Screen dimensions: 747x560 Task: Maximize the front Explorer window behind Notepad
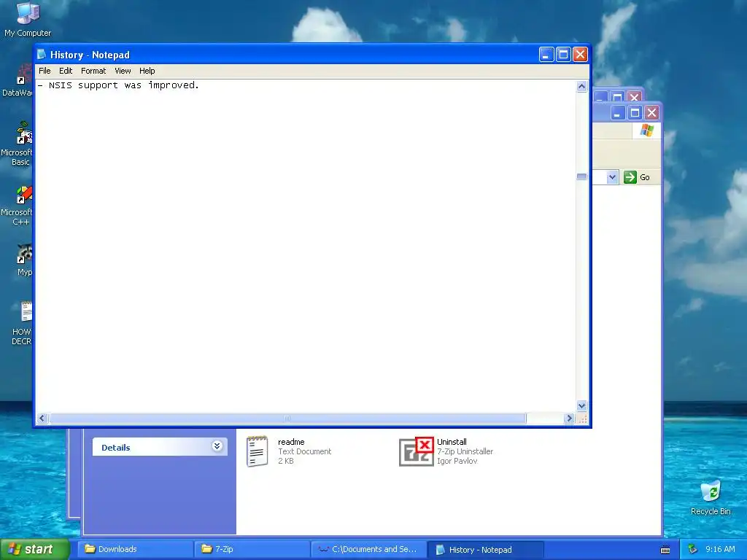tap(635, 113)
